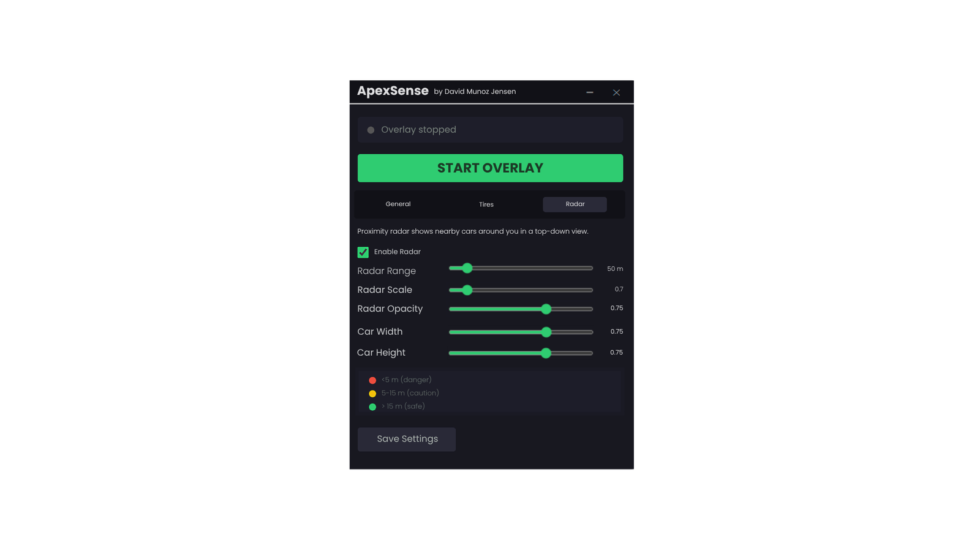Image resolution: width=980 pixels, height=551 pixels.
Task: Click Save Settings
Action: [406, 439]
